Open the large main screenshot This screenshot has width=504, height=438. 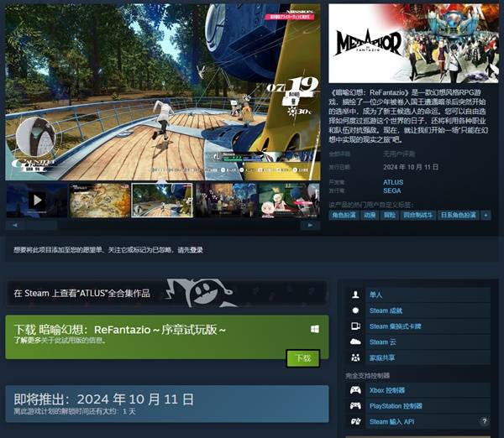coord(163,92)
